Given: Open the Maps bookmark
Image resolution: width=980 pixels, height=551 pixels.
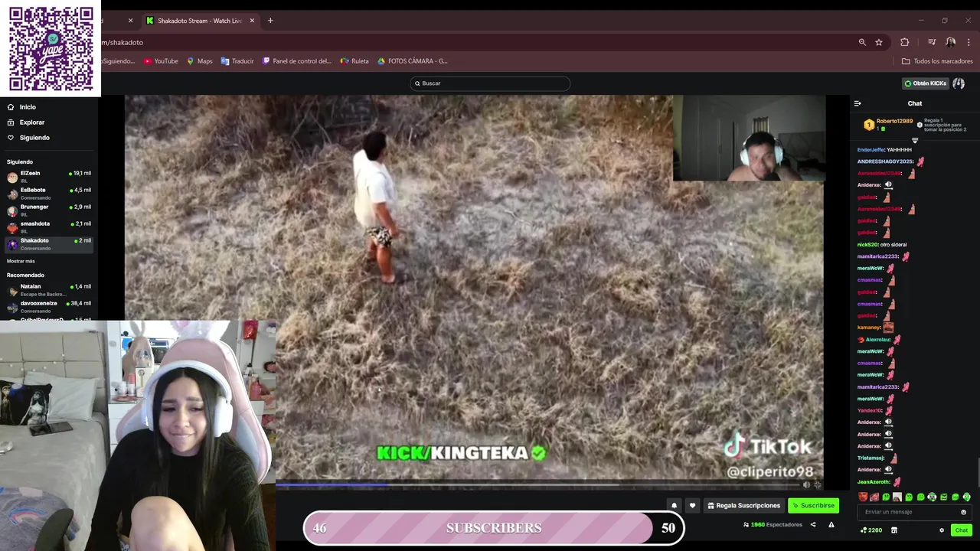Looking at the screenshot, I should [199, 61].
